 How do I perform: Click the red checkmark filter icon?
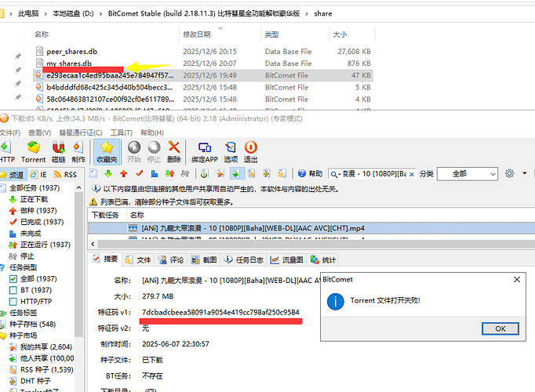pyautogui.click(x=139, y=174)
